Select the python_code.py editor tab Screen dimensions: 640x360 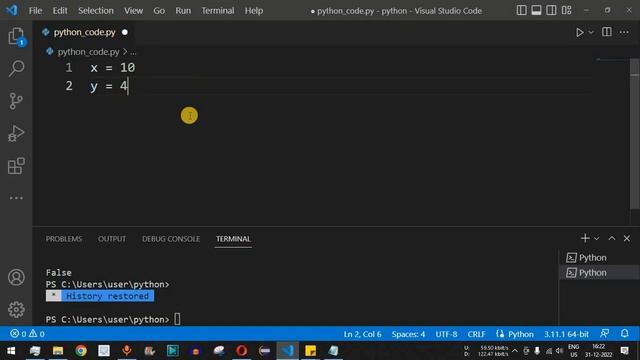click(x=84, y=32)
